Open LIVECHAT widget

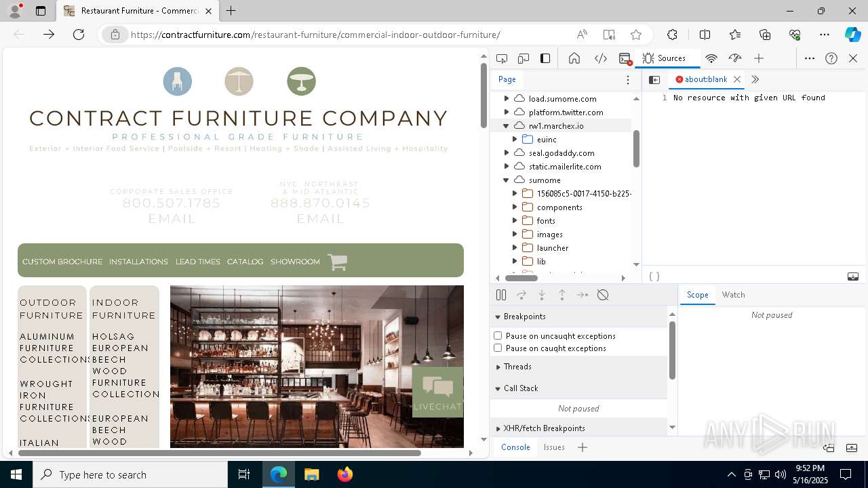(x=437, y=392)
